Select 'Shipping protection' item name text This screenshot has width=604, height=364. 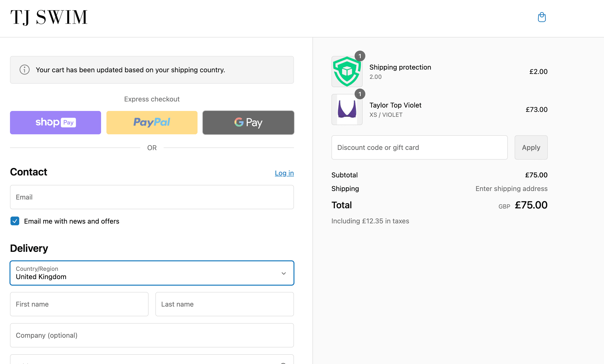[x=400, y=67]
